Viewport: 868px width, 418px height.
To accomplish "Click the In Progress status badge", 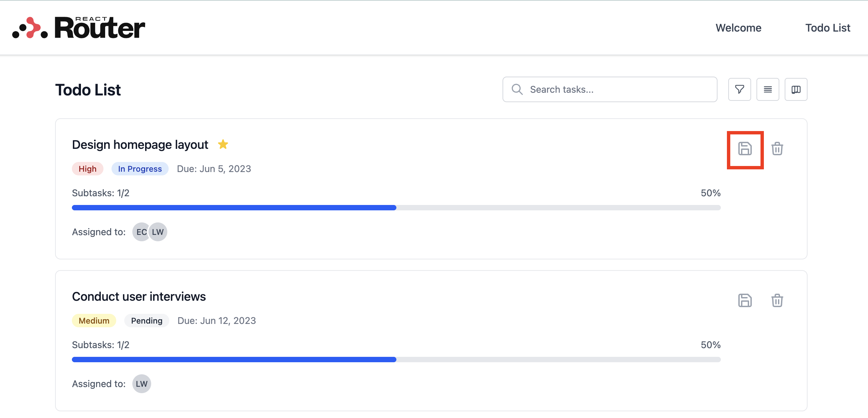I will tap(140, 169).
